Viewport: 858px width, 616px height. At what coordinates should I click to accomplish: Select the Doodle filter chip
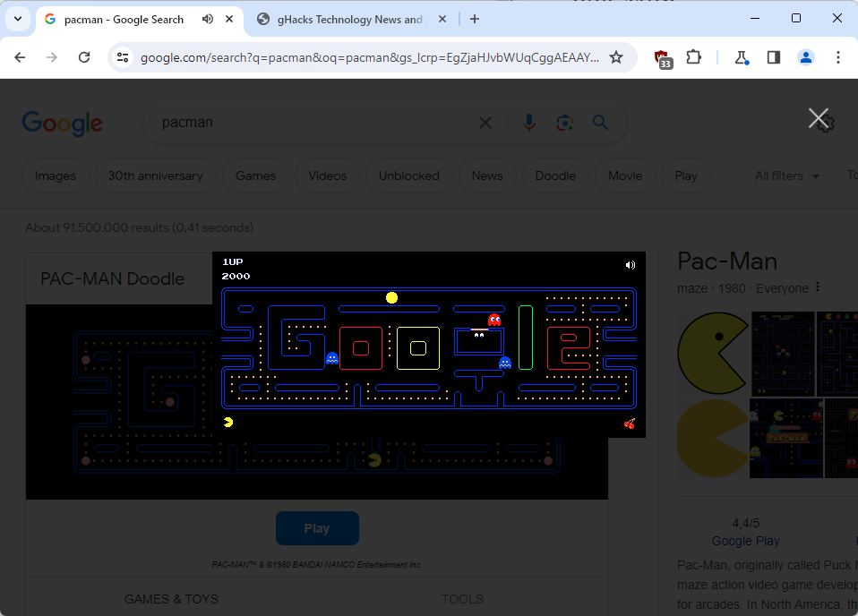click(x=555, y=175)
